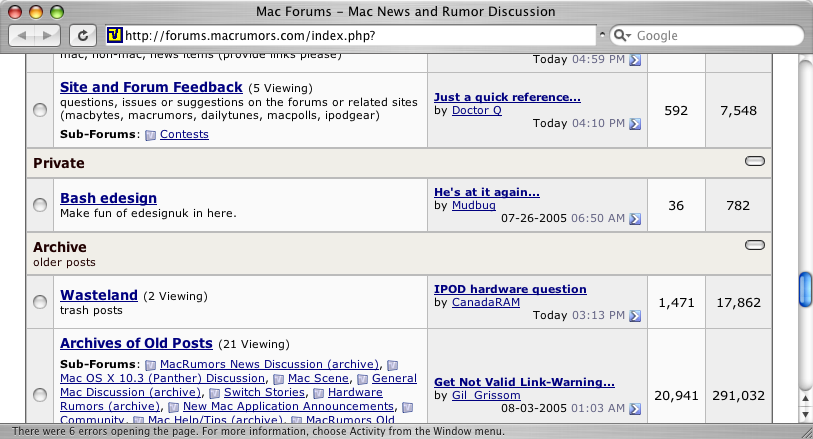Open the Contests sub-forum link
The width and height of the screenshot is (813, 439).
pos(184,134)
